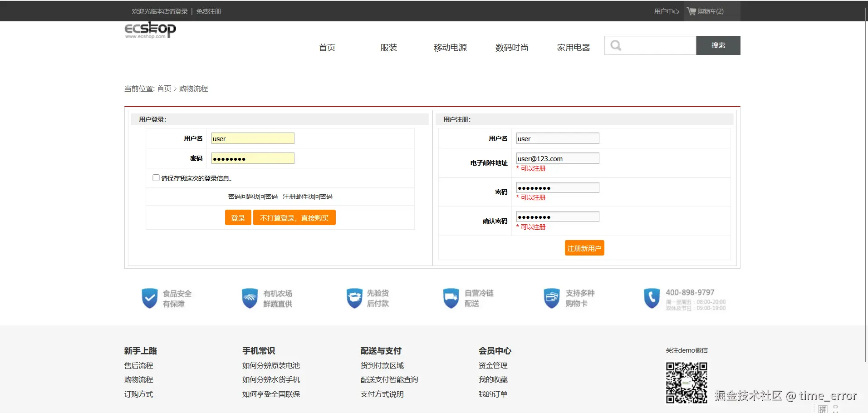The height and width of the screenshot is (413, 868).
Task: Click the 会员中心 footer heading
Action: [495, 351]
